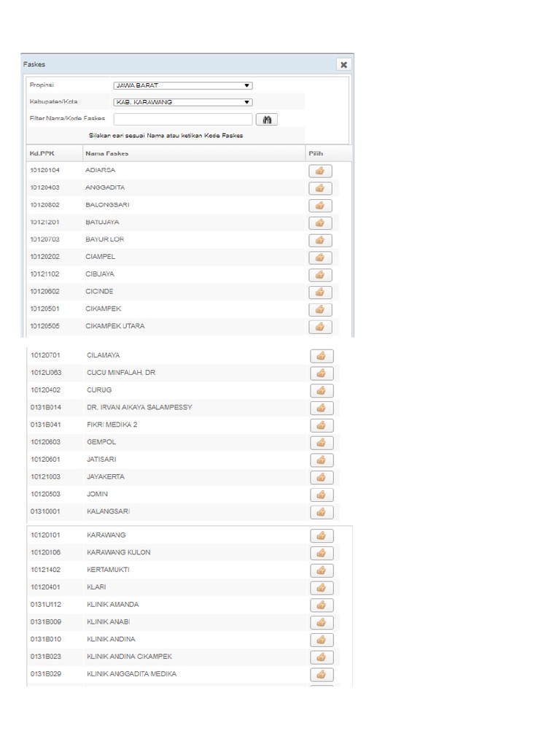Image resolution: width=560 pixels, height=747 pixels.
Task: Click the ANGGADITA name cell
Action: tap(105, 187)
